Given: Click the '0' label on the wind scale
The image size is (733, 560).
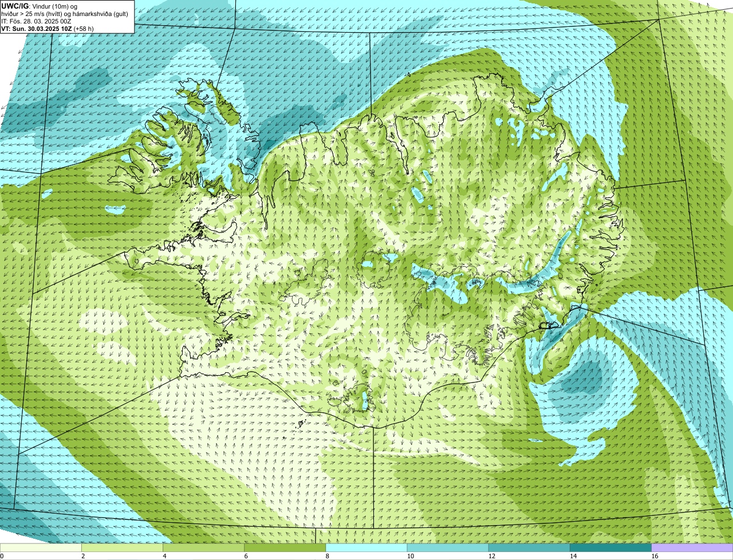Looking at the screenshot, I should [x=2, y=556].
